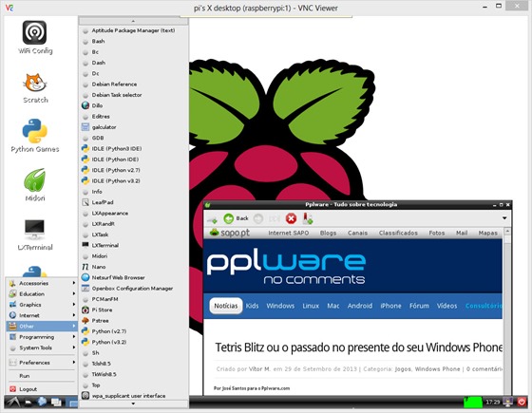Image resolution: width=532 pixels, height=413 pixels.
Task: Click the screen lock monitor icon in tray
Action: (x=508, y=402)
